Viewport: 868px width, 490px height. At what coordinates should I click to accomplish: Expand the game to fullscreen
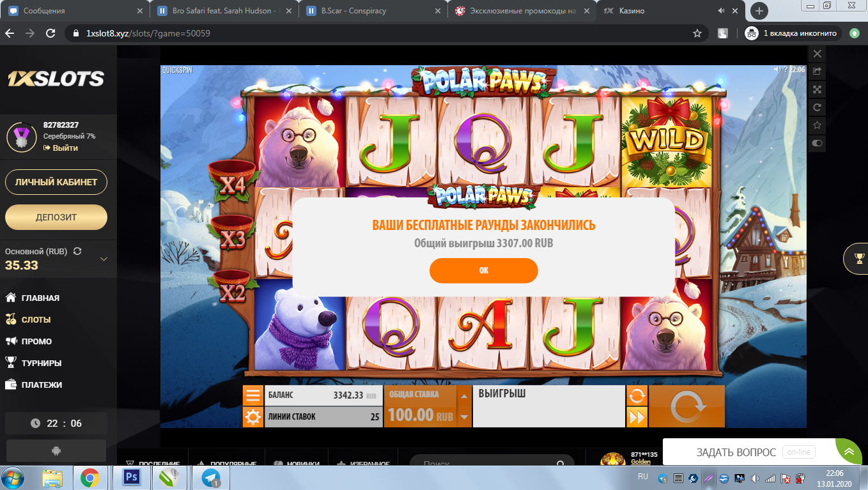[x=817, y=89]
